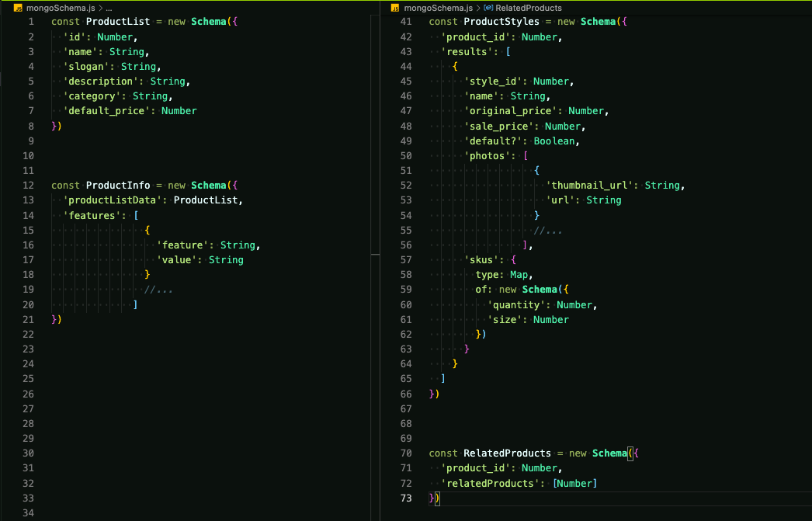812x521 pixels.
Task: Click the [Number] array type on line 72
Action: coord(574,483)
